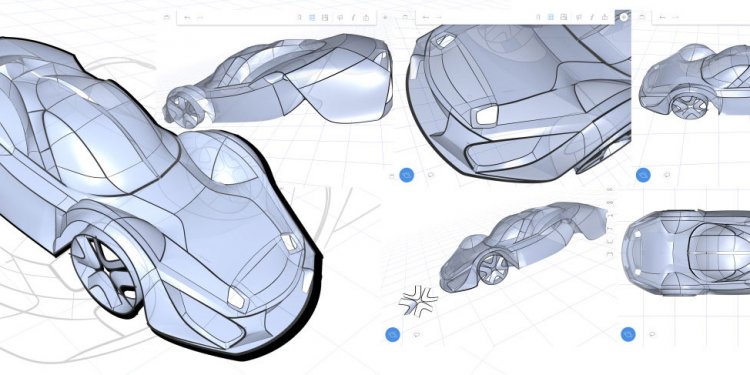Image resolution: width=750 pixels, height=375 pixels.
Task: Open the small settings icon right of the rear-view toolbar
Action: click(386, 18)
